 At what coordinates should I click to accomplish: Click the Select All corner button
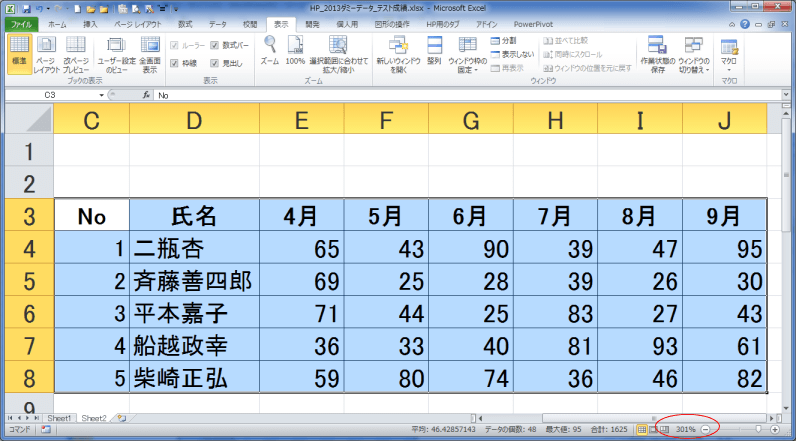coord(29,119)
